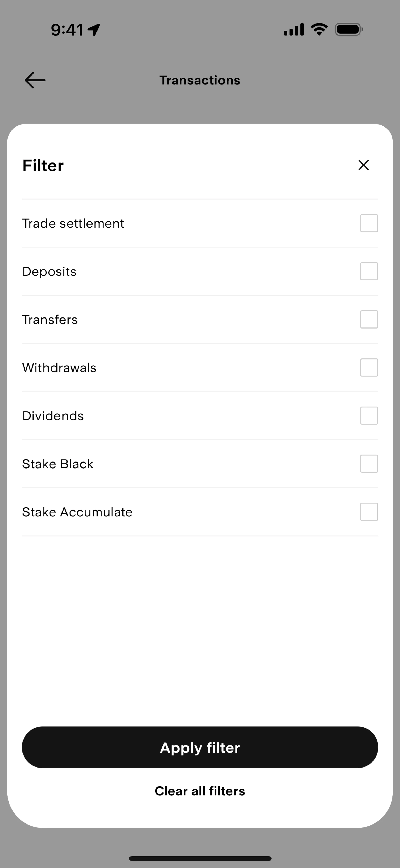This screenshot has height=868, width=400.
Task: Enable the Stake Accumulate checkbox
Action: pyautogui.click(x=369, y=512)
